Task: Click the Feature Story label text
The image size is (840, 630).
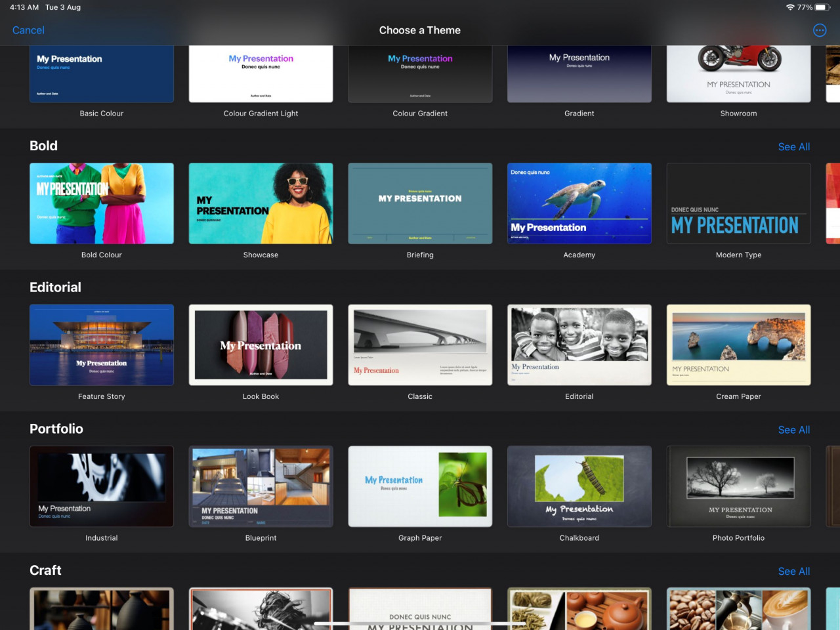Action: coord(102,396)
